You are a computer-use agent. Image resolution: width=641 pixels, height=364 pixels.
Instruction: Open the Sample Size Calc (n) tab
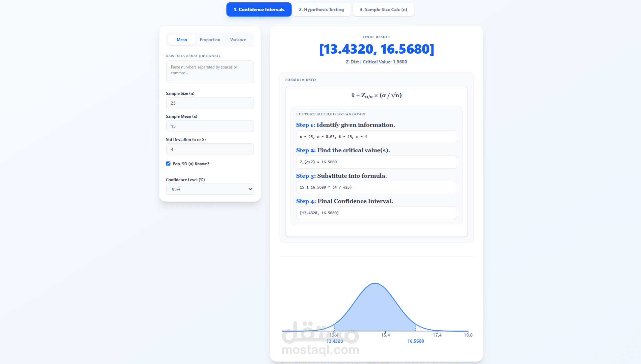click(x=383, y=9)
